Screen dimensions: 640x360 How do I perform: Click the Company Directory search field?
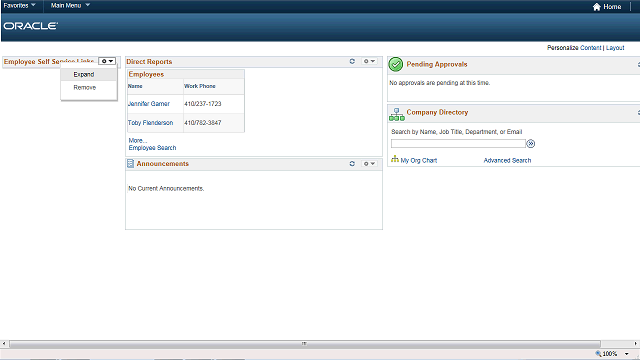click(x=458, y=144)
